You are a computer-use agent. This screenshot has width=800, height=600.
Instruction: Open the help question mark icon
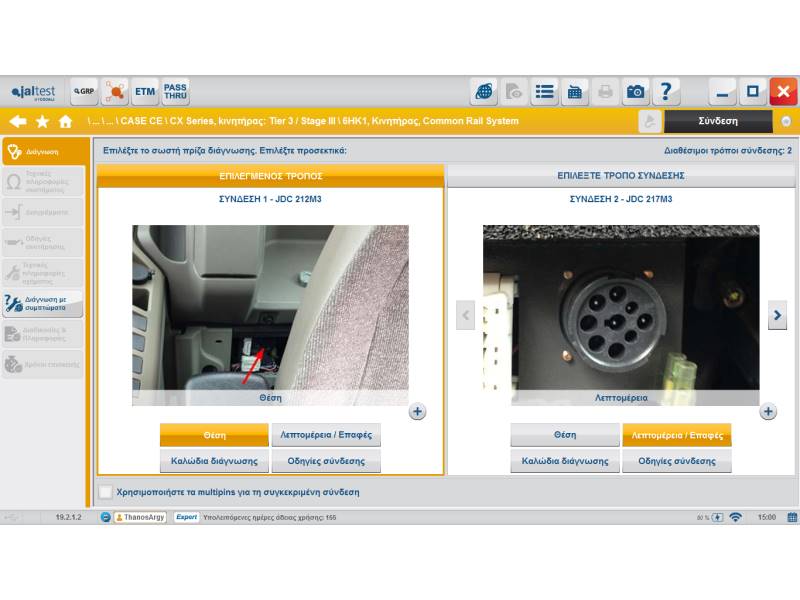coord(666,92)
